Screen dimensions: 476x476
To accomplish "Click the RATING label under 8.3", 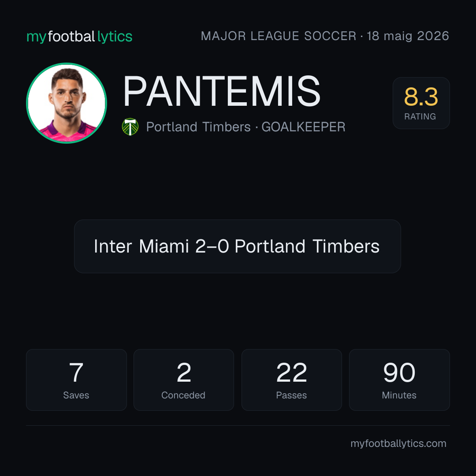I will pyautogui.click(x=420, y=116).
